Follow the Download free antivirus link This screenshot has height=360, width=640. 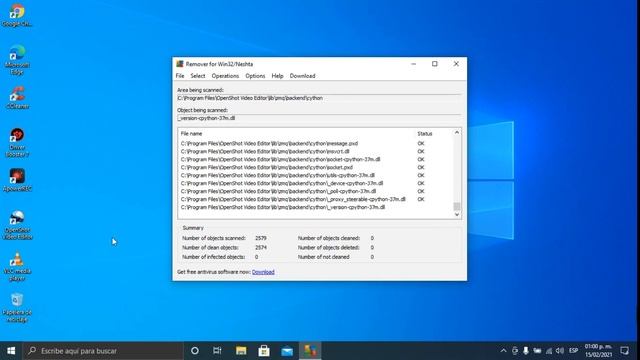tap(263, 272)
